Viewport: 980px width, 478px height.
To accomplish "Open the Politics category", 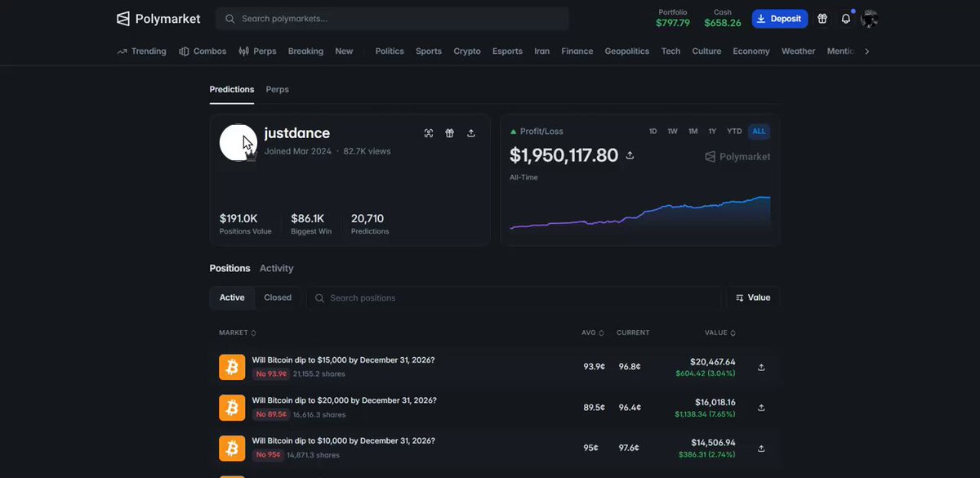I will pyautogui.click(x=390, y=51).
